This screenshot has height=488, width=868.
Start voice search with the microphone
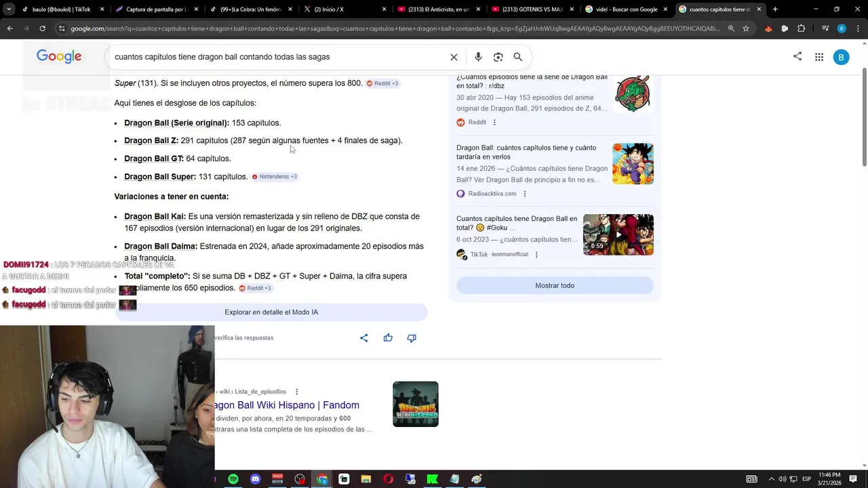tap(478, 57)
